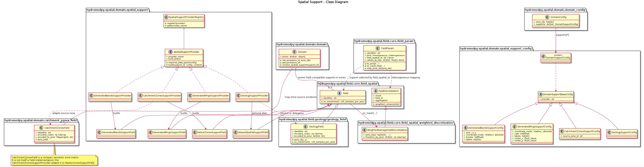Click the 'hydromodpy.spatial.field.core.field_param' package label
The image size is (644, 167).
click(x=384, y=41)
